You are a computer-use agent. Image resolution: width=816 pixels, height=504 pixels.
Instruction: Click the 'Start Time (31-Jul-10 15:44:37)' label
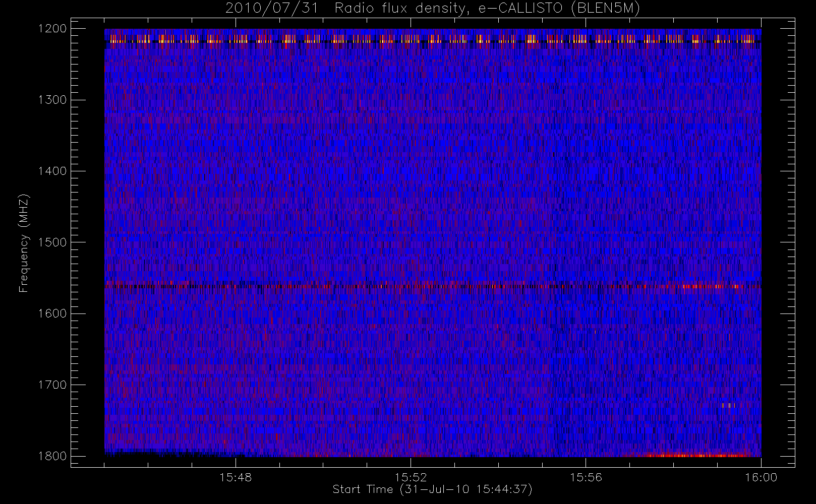433,489
